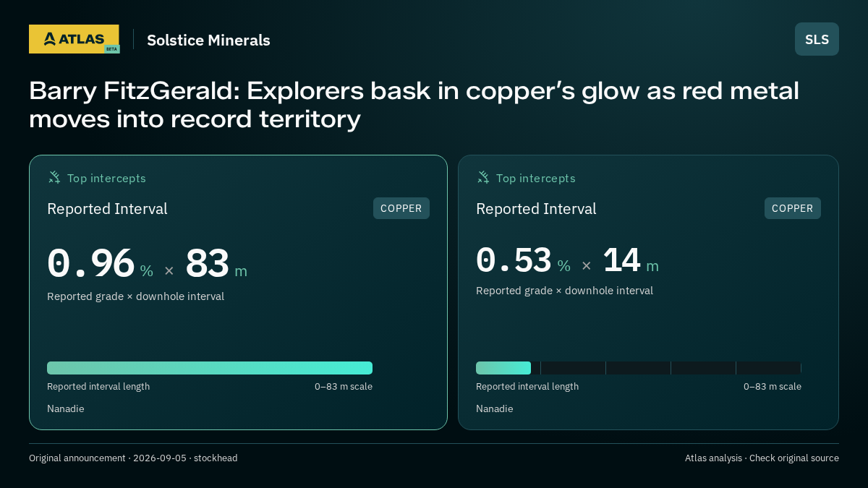Click 'Reported Interval' title in the 0.96% card
868x488 pixels.
[107, 209]
